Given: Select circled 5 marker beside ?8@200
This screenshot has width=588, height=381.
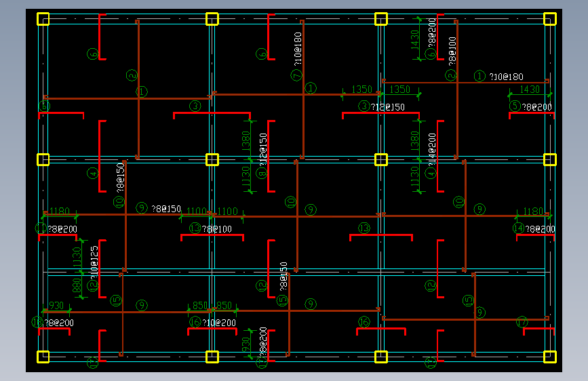Looking at the screenshot, I should 515,106.
